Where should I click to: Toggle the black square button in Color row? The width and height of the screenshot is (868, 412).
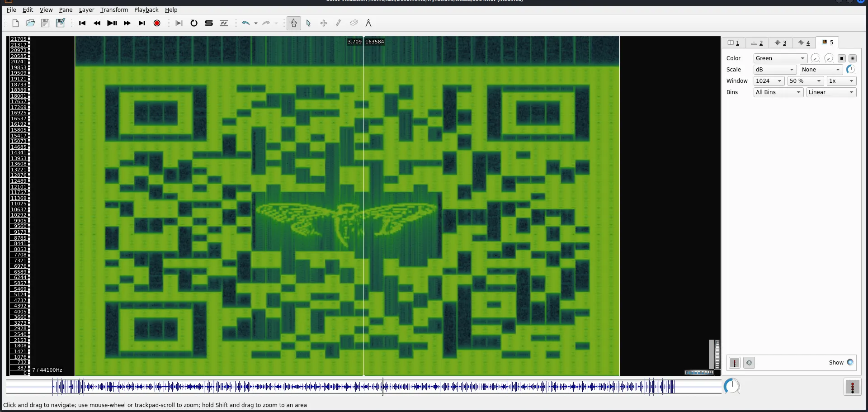pos(842,58)
